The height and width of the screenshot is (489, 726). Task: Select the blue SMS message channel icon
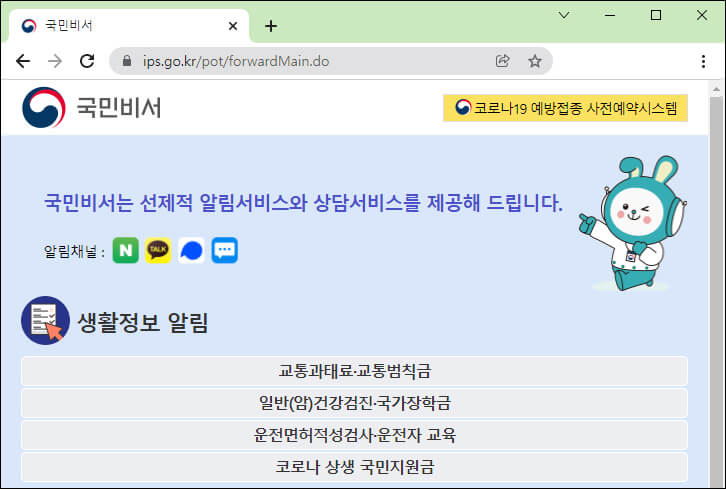tap(225, 251)
